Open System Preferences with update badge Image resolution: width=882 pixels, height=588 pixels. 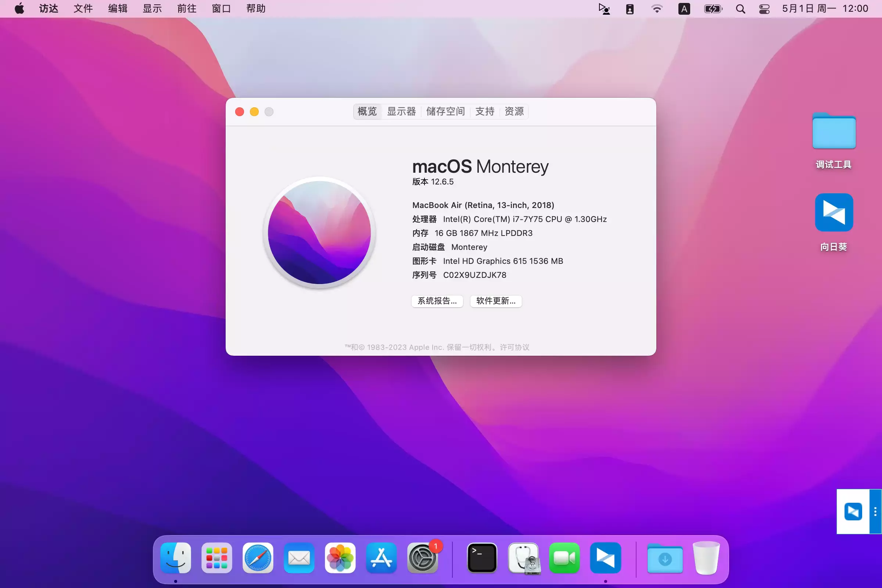423,558
